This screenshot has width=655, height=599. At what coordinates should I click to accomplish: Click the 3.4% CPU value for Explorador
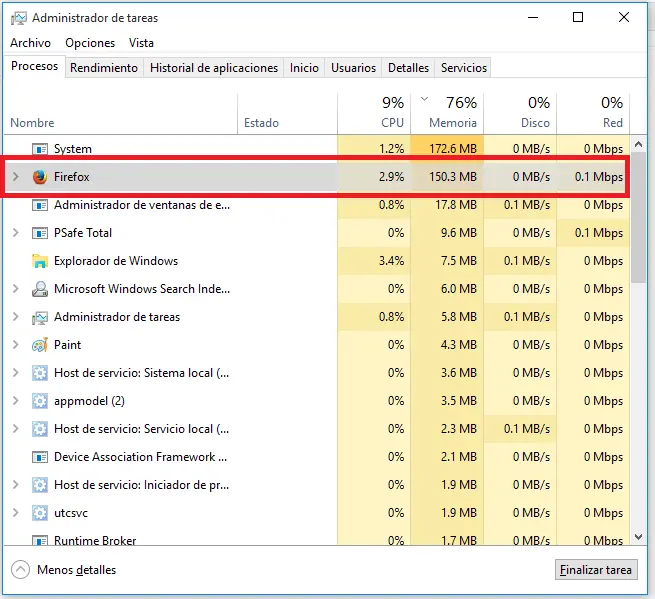391,261
